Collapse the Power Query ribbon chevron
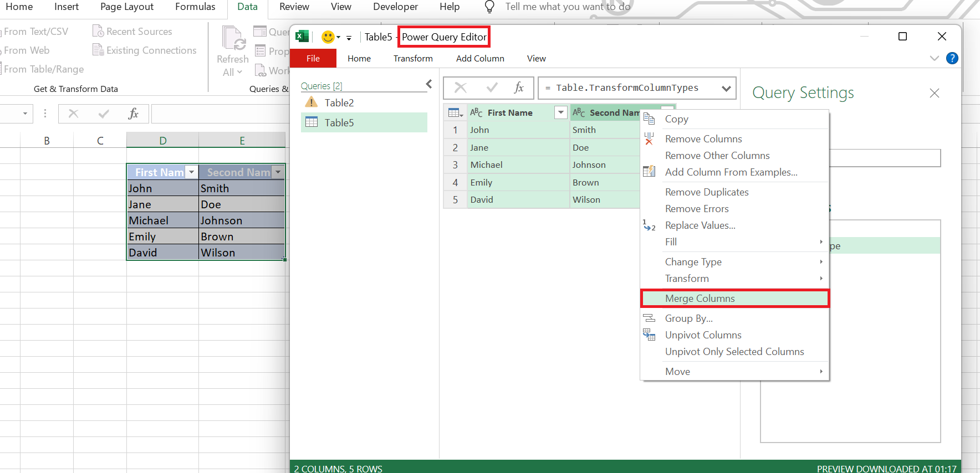 point(935,58)
